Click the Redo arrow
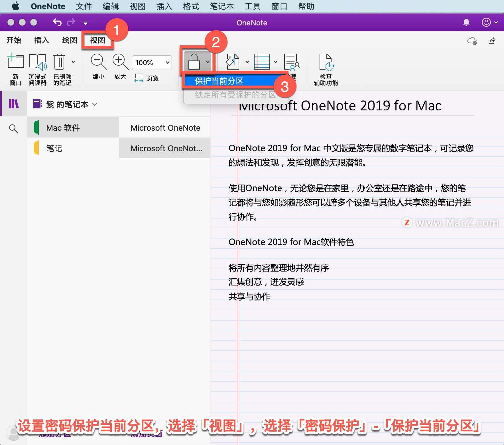504x445 pixels. click(71, 22)
